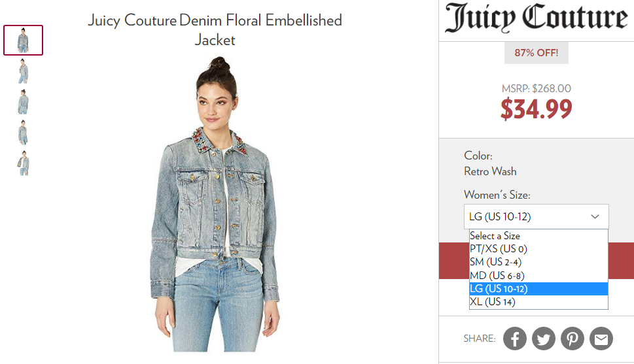The width and height of the screenshot is (634, 364).
Task: Show the fourth jacket thumbnail view
Action: (23, 132)
